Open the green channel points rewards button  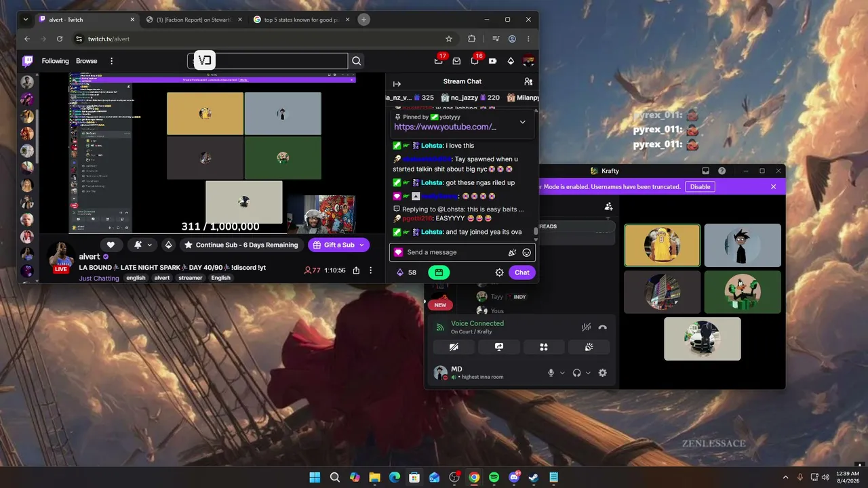(439, 272)
